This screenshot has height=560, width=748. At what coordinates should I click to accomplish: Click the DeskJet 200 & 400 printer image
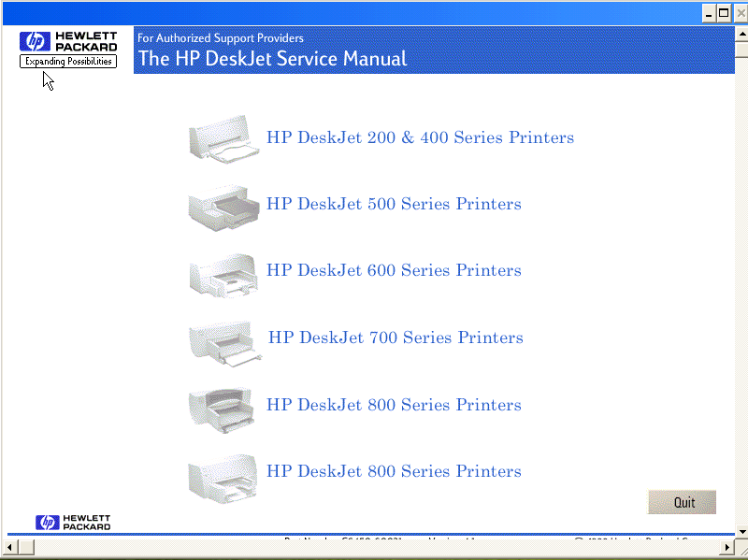click(x=223, y=138)
